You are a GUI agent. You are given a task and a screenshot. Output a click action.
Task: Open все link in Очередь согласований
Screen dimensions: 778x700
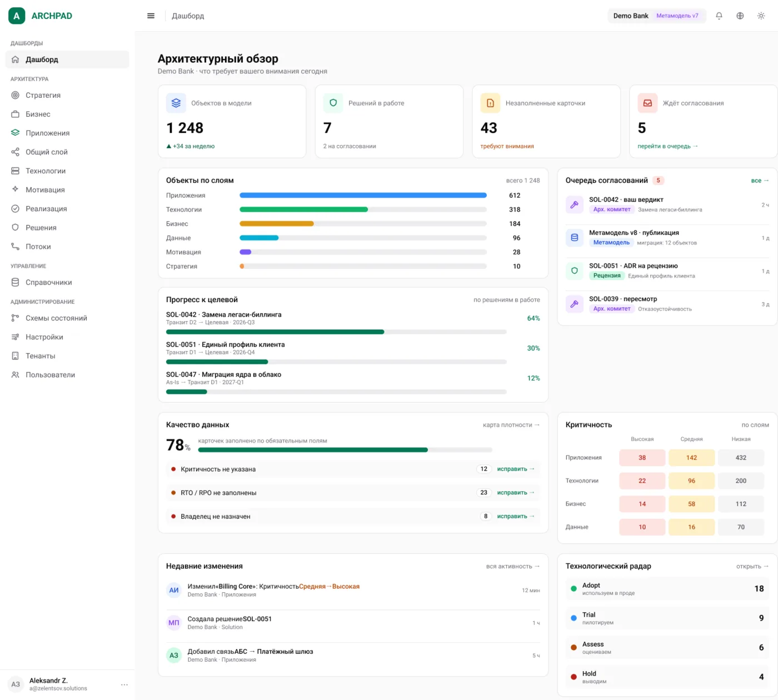tap(760, 181)
